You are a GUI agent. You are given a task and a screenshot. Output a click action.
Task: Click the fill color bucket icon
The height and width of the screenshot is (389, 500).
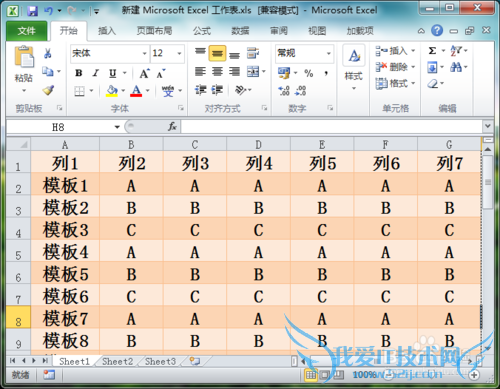(112, 91)
